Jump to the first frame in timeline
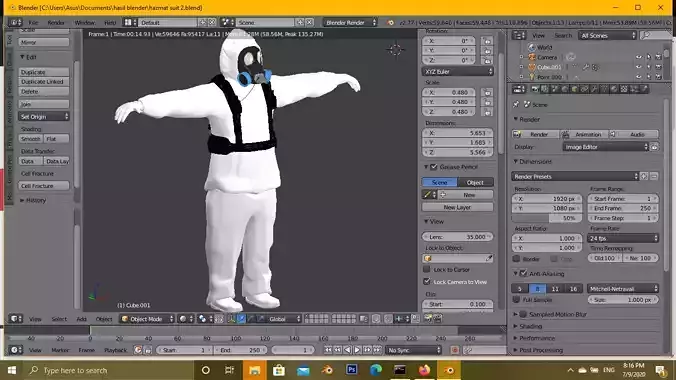The height and width of the screenshot is (380, 676). pos(328,350)
